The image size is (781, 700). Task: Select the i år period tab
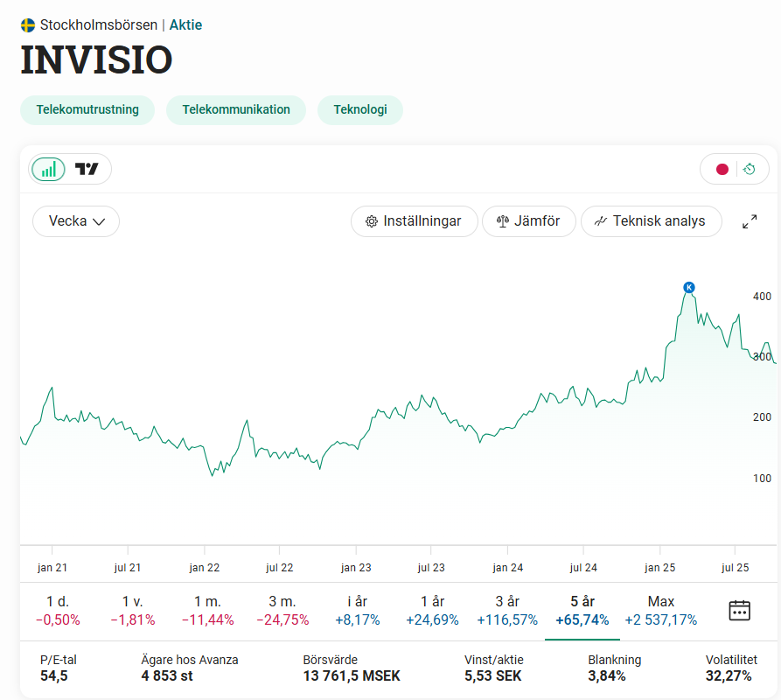pyautogui.click(x=358, y=611)
